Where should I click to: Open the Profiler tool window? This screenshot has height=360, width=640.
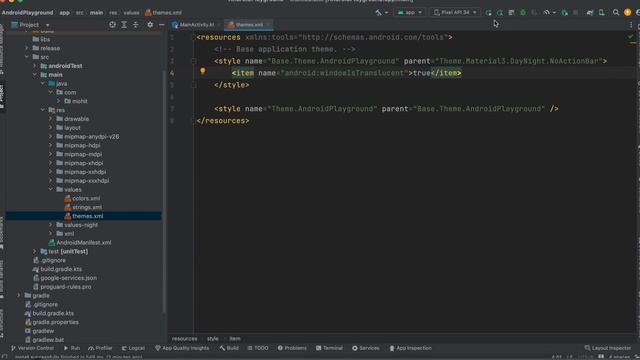pos(100,348)
